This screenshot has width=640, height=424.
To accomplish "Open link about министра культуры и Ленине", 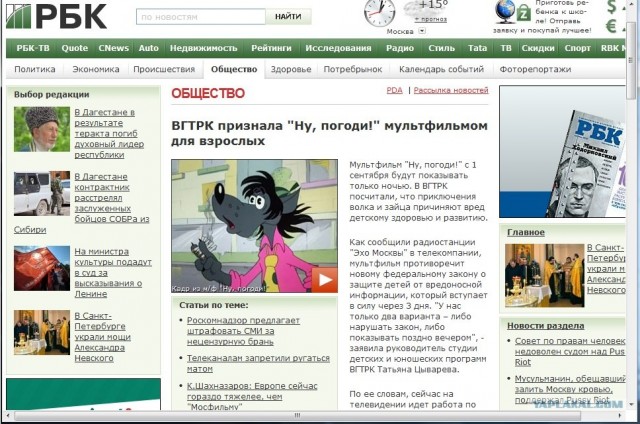I will coord(113,273).
